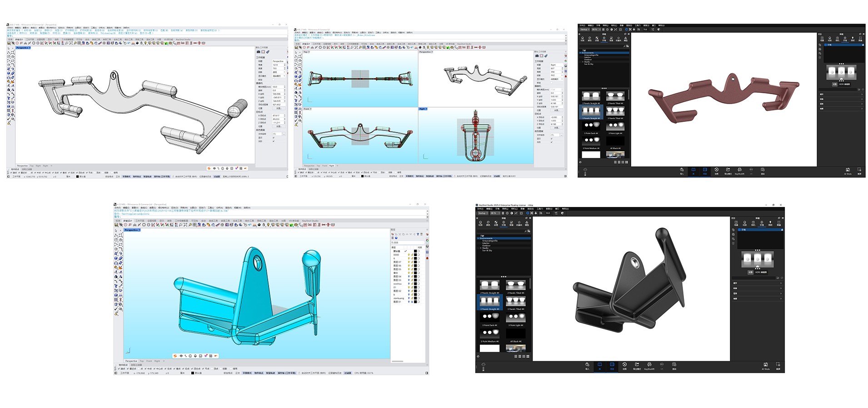Click funnel filter icon in Rhino layers panel
This screenshot has width=868, height=408.
pos(418,234)
